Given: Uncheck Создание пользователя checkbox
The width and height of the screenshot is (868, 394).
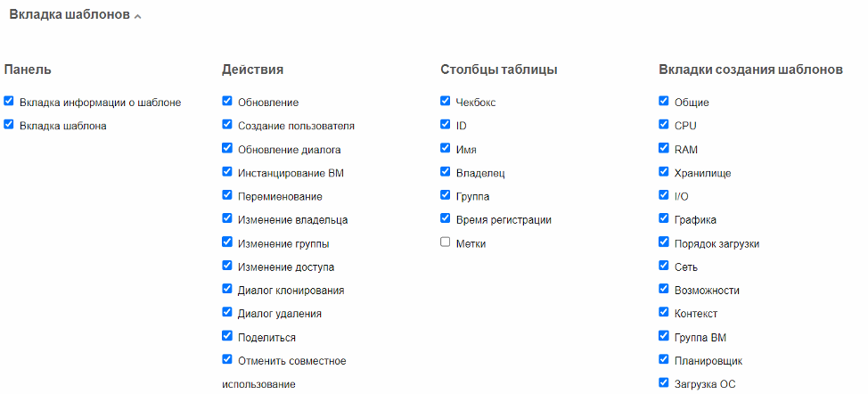Looking at the screenshot, I should [227, 125].
